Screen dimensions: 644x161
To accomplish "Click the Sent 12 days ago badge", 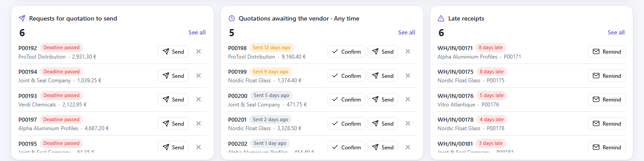I will (x=271, y=47).
